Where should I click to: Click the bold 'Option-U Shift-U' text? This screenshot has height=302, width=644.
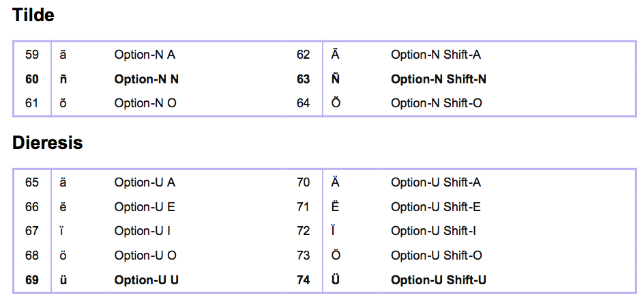click(x=438, y=280)
